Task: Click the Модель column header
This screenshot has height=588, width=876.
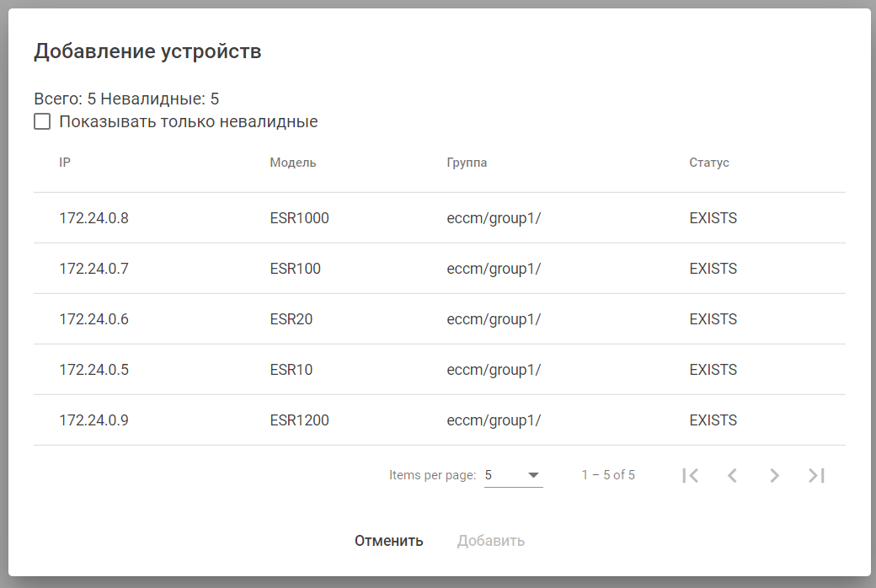Action: click(293, 163)
